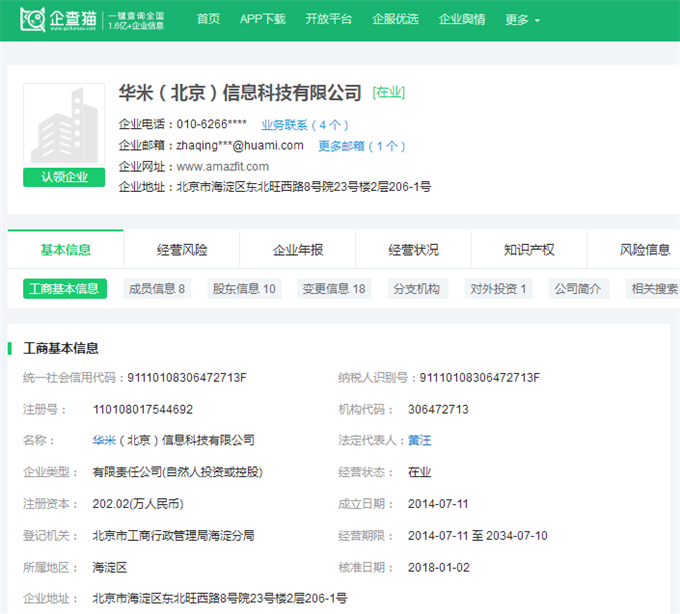Click credit code value after 统一社会信用代码

click(x=187, y=378)
